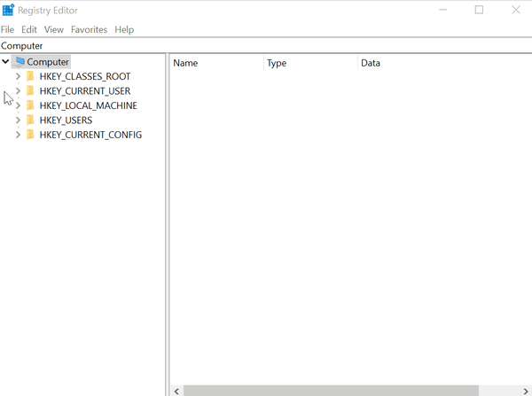The height and width of the screenshot is (396, 532).
Task: Expand the HKEY_CLASSES_ROOT key
Action: click(18, 77)
